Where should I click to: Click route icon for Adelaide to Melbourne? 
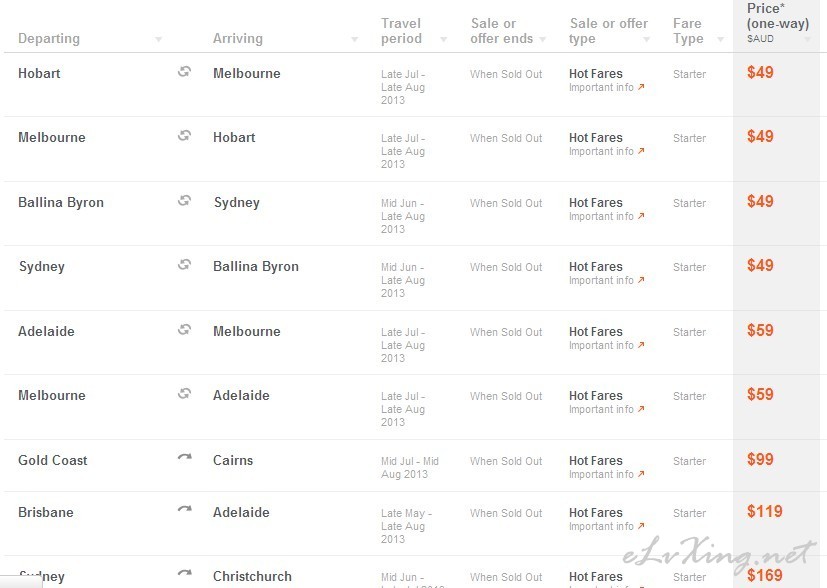coord(184,330)
